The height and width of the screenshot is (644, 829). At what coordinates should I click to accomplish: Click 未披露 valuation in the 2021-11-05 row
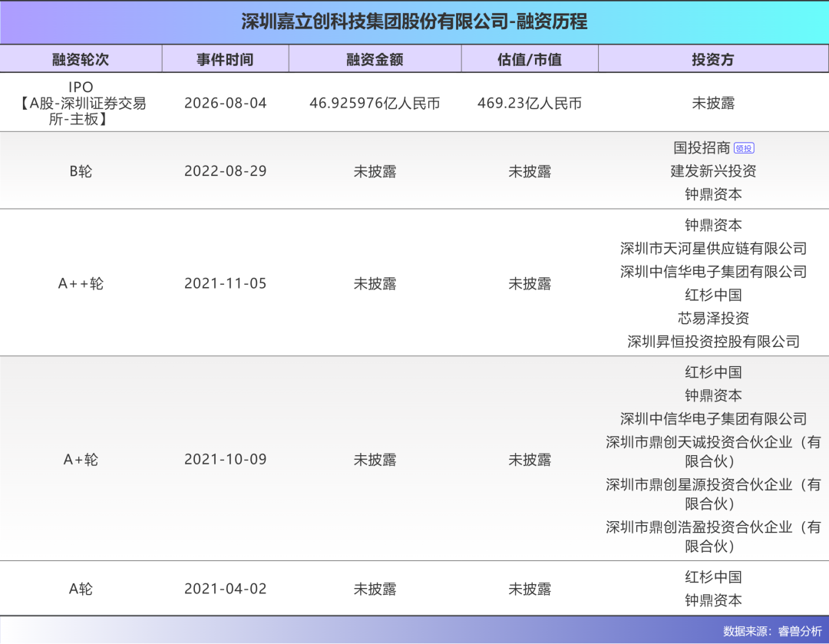point(530,284)
